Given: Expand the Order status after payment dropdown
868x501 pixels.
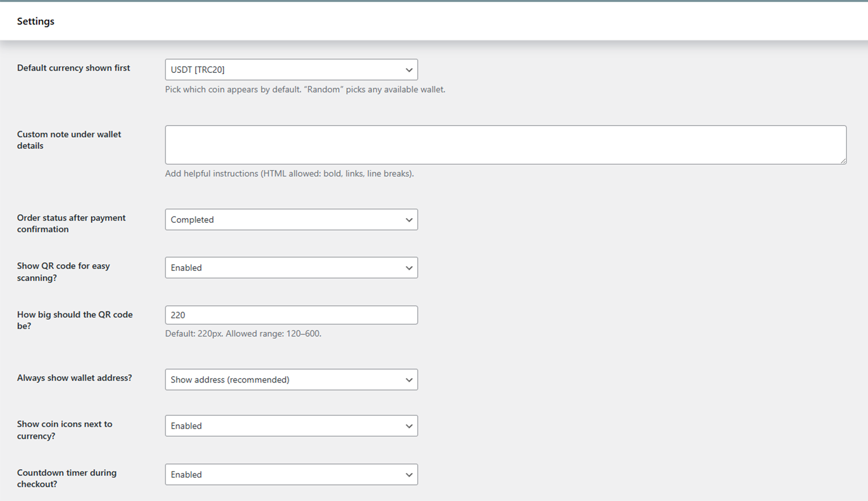Looking at the screenshot, I should (291, 219).
